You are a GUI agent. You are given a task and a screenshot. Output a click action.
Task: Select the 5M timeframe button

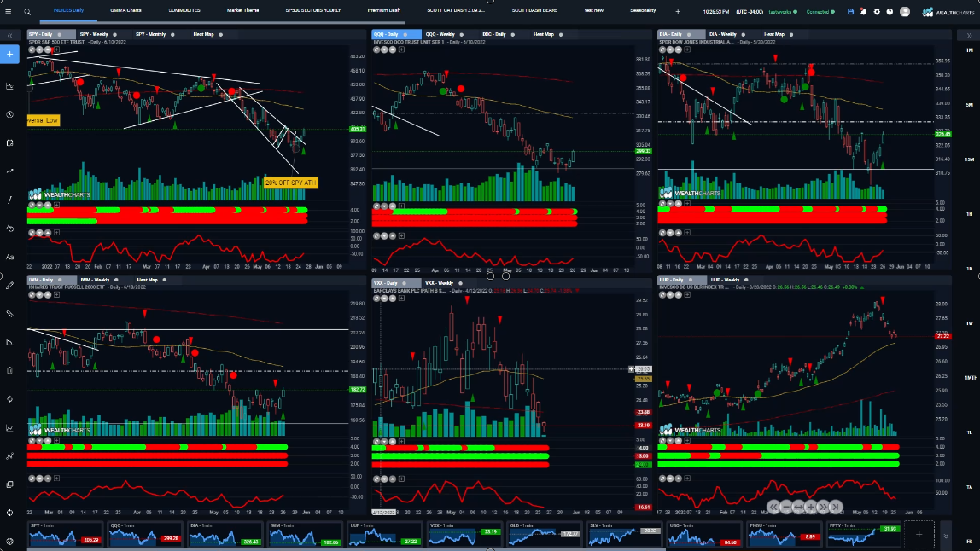970,105
